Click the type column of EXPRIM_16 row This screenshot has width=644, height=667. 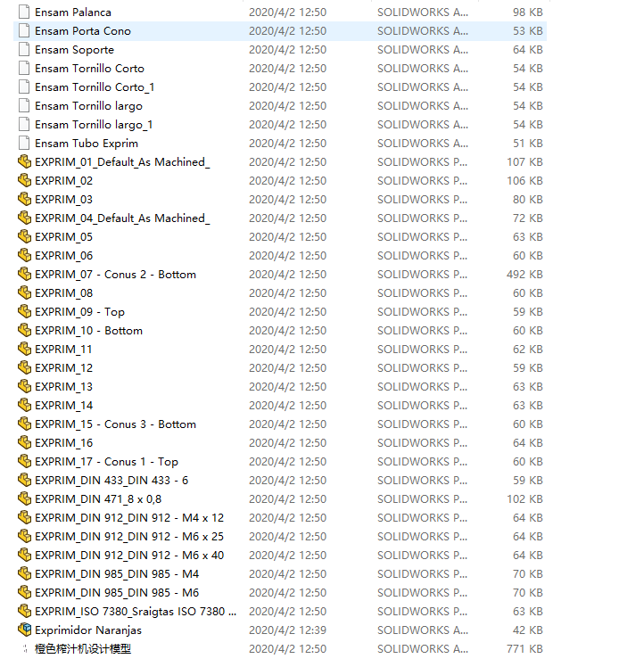(422, 443)
